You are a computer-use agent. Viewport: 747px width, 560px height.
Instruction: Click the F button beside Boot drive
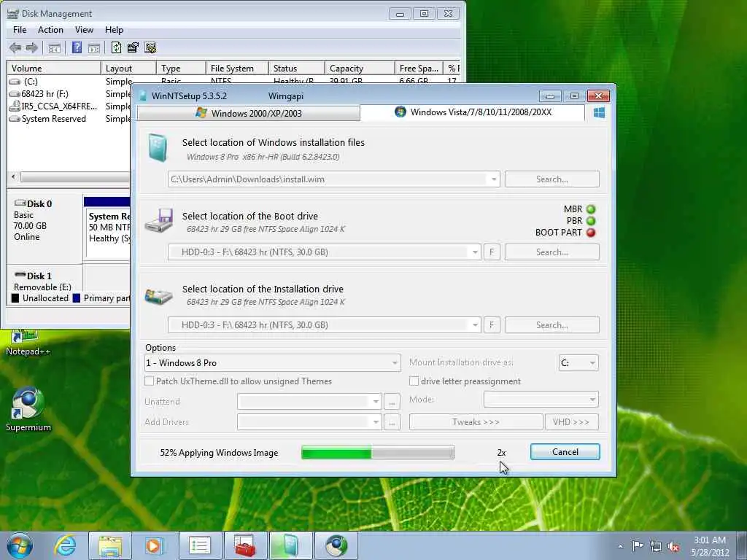tap(492, 252)
